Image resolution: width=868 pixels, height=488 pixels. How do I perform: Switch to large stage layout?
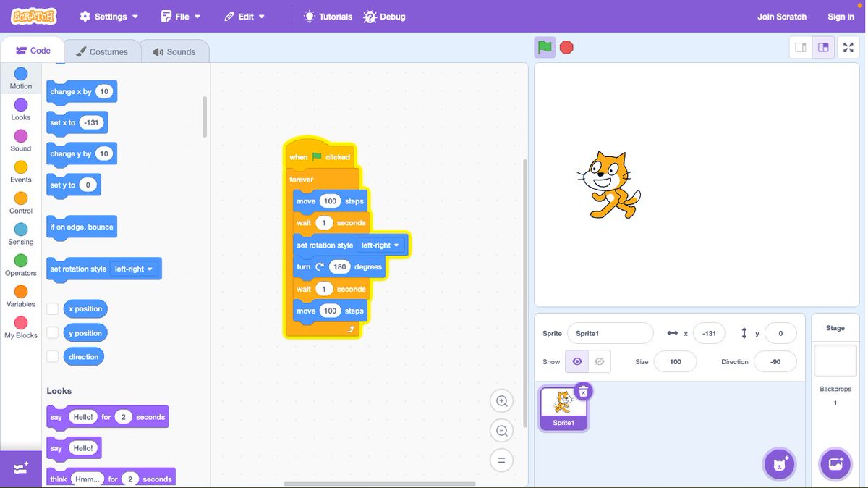point(823,47)
